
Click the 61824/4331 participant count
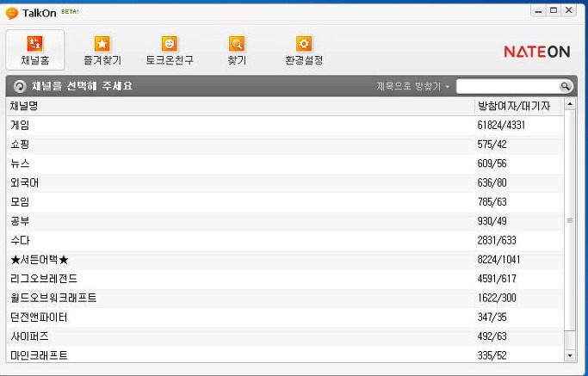(501, 126)
